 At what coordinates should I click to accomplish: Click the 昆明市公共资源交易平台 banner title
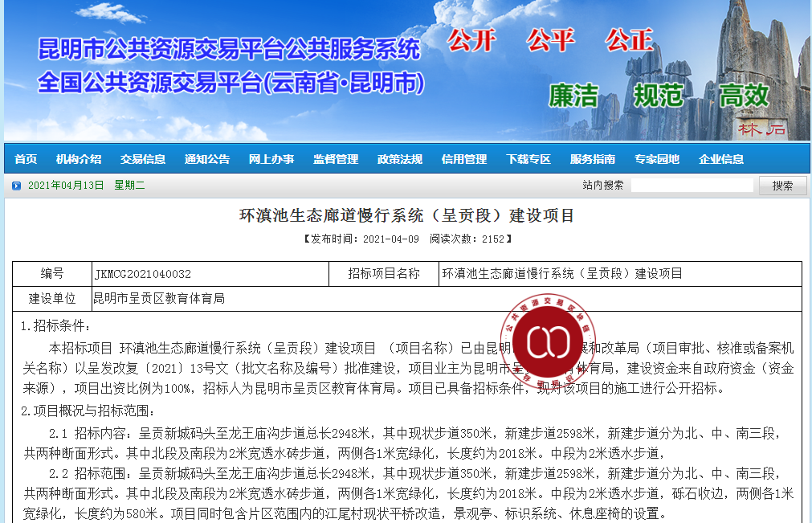(x=229, y=49)
